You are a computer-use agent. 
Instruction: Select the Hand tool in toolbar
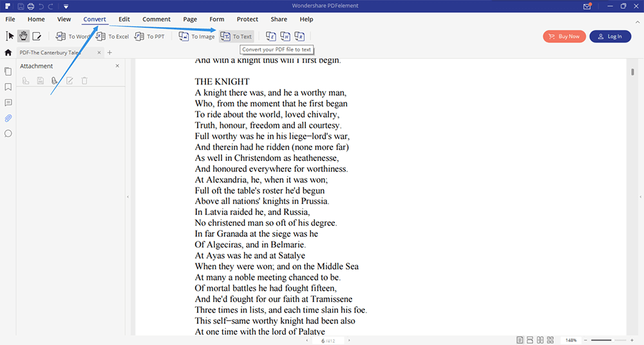tap(23, 36)
